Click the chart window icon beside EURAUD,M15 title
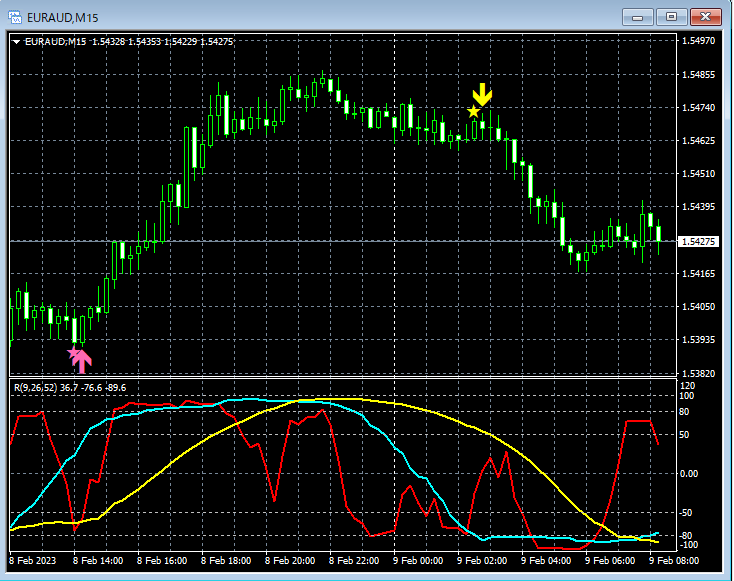734x581 pixels. point(15,18)
